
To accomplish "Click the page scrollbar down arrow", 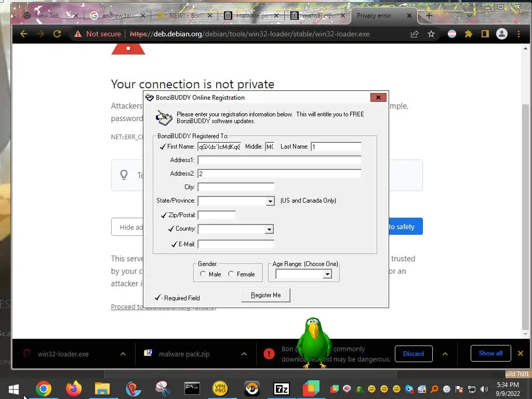I will (525, 334).
